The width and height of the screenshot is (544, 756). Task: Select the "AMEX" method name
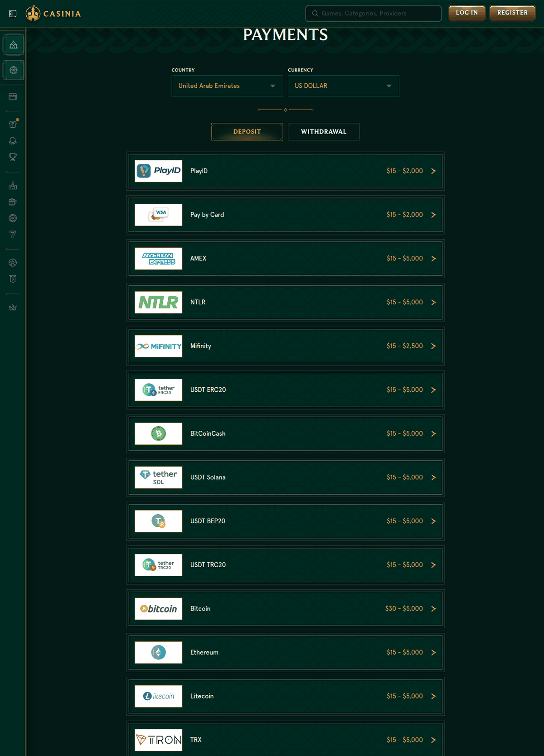click(x=199, y=259)
